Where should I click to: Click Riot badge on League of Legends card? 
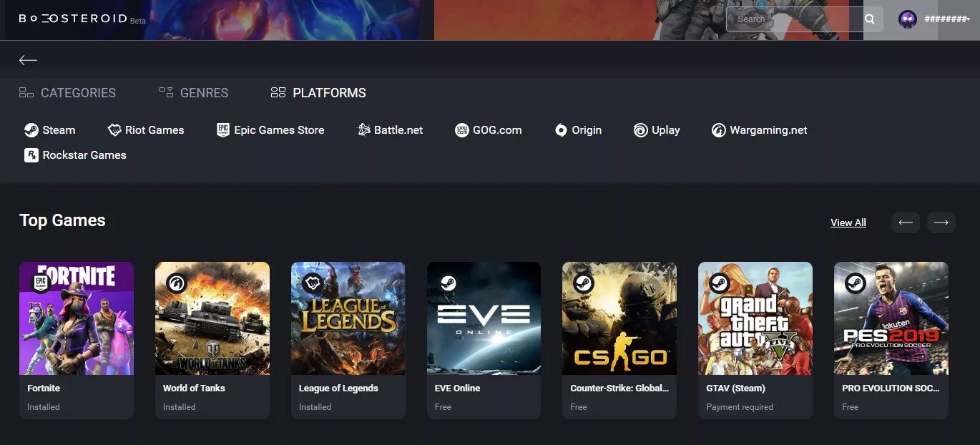[x=312, y=283]
